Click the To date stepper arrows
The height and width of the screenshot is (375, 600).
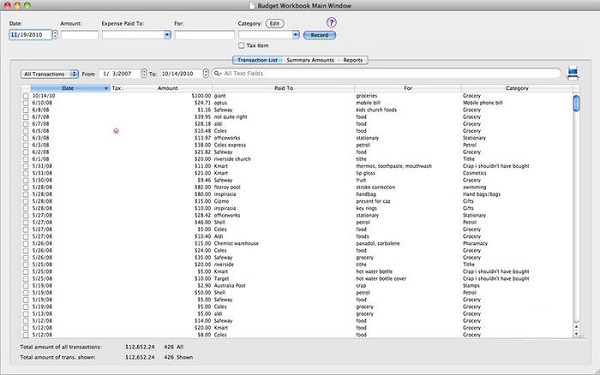206,73
